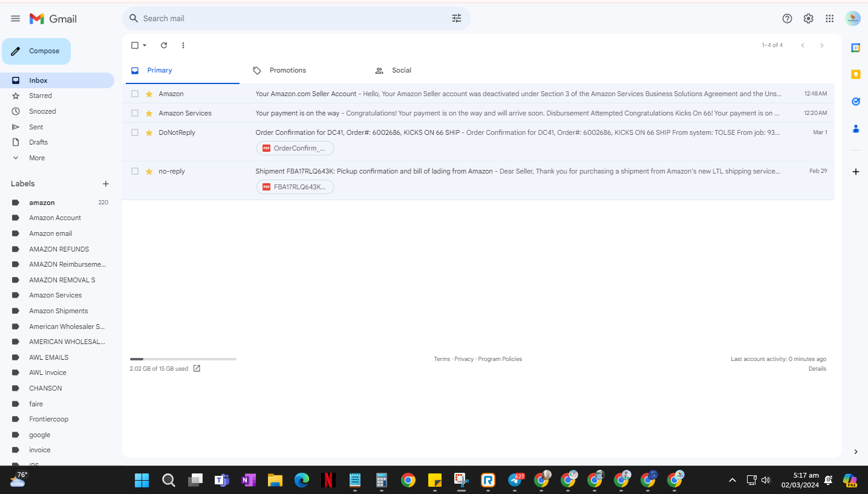Image resolution: width=868 pixels, height=494 pixels.
Task: Open Netflix from the taskbar
Action: tap(328, 480)
